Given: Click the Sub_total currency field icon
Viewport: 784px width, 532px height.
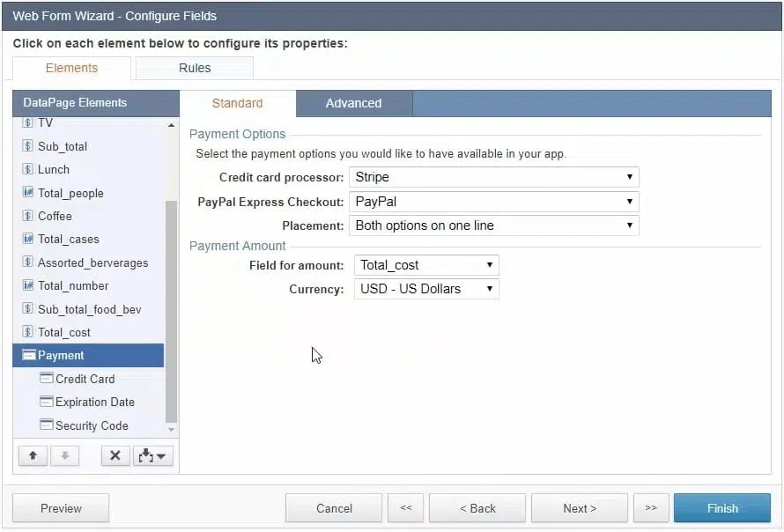Looking at the screenshot, I should point(28,146).
